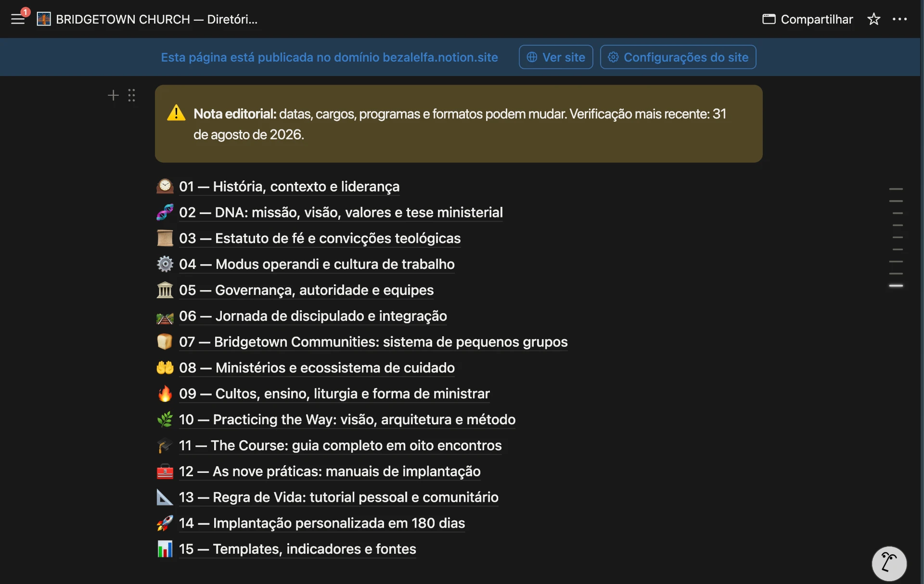Click the rocket icon beside 14 Implantação
The height and width of the screenshot is (584, 924).
[x=165, y=523]
